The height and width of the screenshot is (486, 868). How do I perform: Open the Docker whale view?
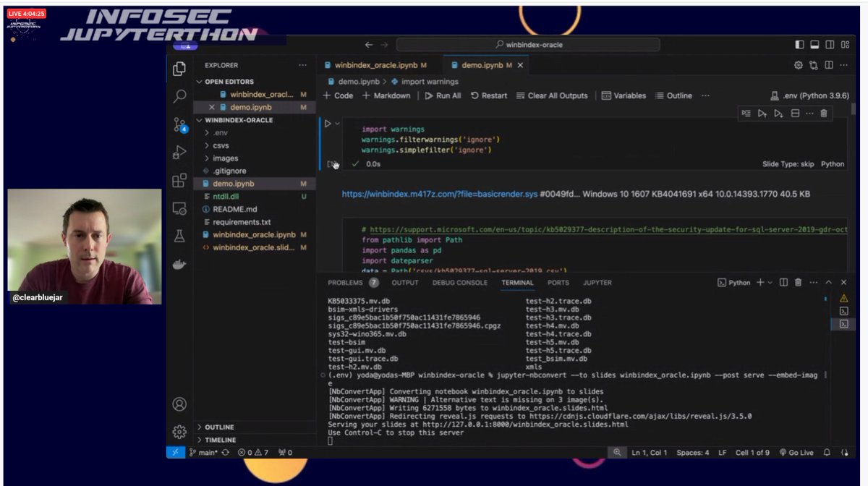179,263
